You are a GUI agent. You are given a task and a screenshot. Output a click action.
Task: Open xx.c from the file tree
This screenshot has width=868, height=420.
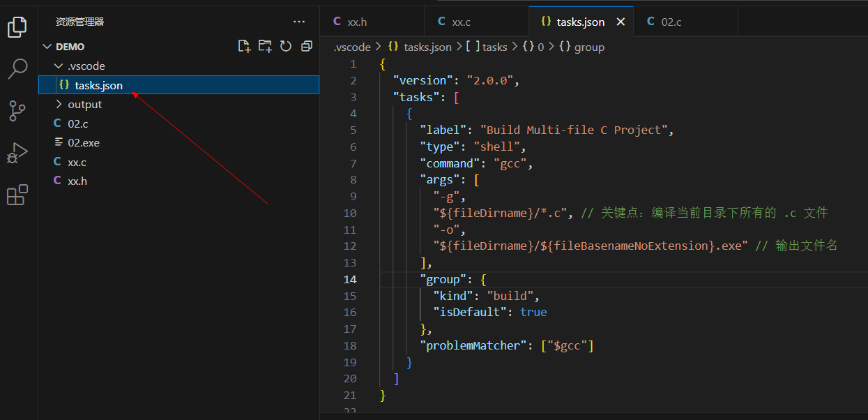[x=179, y=162]
